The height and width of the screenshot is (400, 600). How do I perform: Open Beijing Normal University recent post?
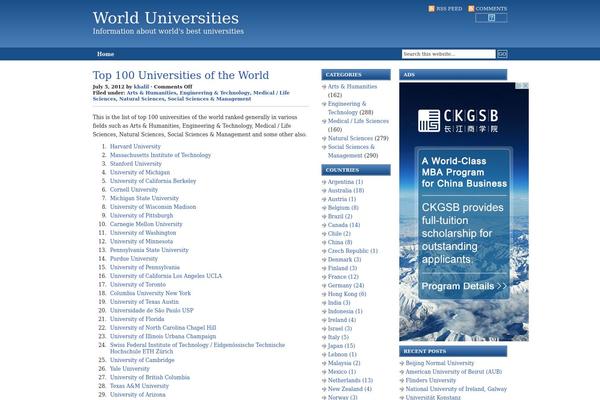[x=440, y=363]
